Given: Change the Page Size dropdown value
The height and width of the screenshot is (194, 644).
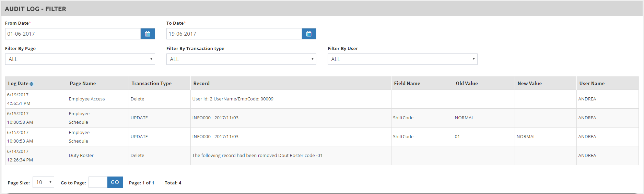Looking at the screenshot, I should (43, 182).
